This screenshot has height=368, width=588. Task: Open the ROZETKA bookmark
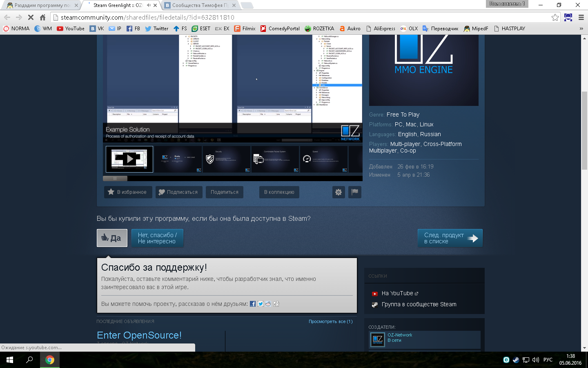(x=319, y=29)
